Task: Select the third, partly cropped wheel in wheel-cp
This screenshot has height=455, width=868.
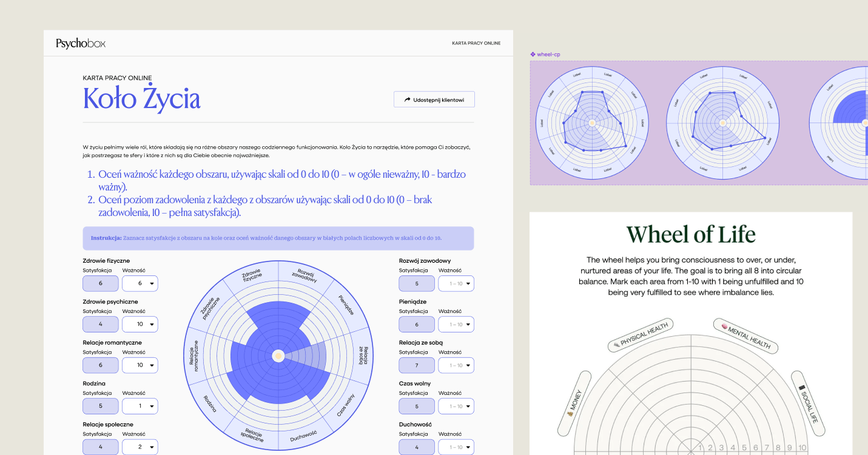Action: click(x=838, y=123)
